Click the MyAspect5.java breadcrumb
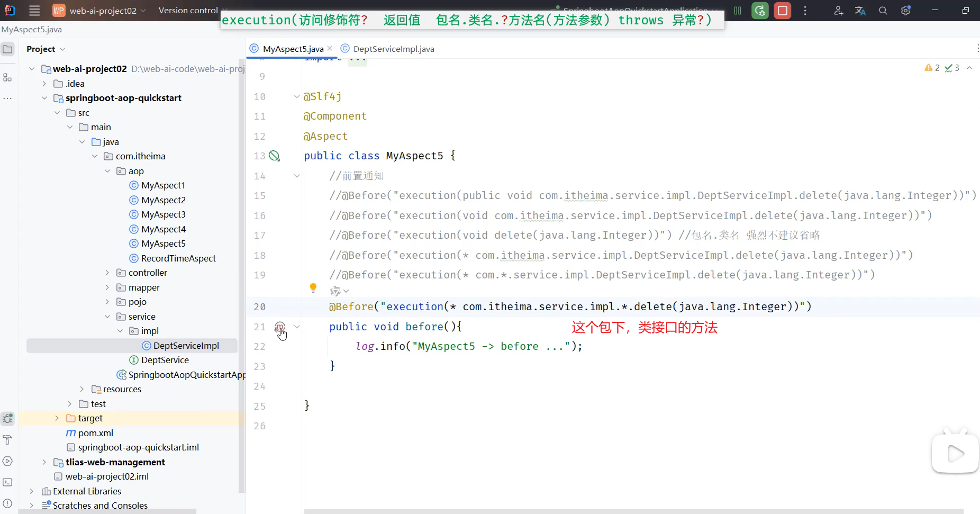This screenshot has height=514, width=980. tap(32, 30)
